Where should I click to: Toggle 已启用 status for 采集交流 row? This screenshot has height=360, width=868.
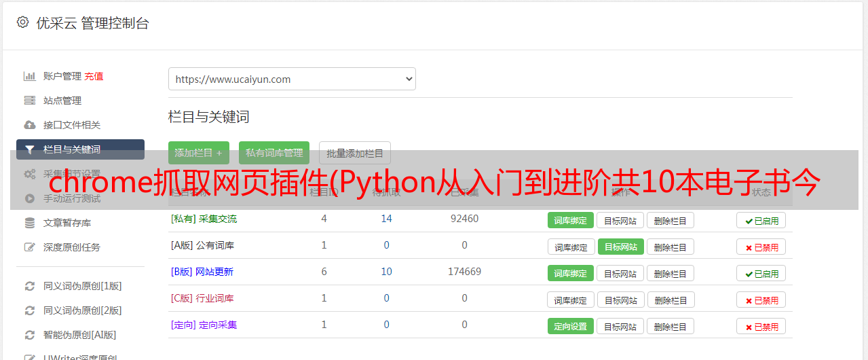click(x=761, y=220)
